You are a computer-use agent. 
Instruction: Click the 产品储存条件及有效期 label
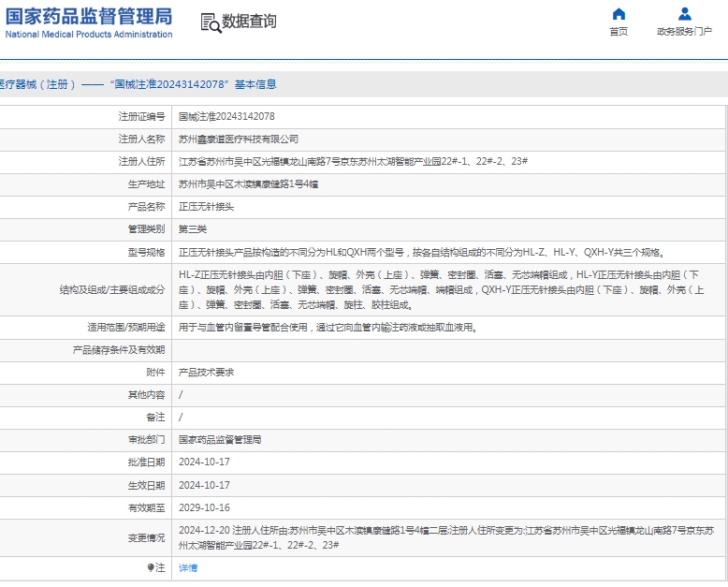pos(119,350)
